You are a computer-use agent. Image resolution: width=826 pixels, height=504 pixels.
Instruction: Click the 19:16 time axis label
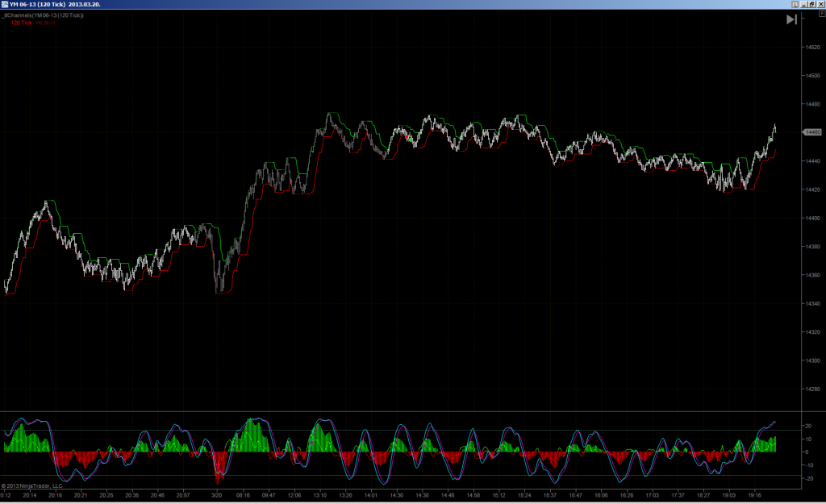754,495
